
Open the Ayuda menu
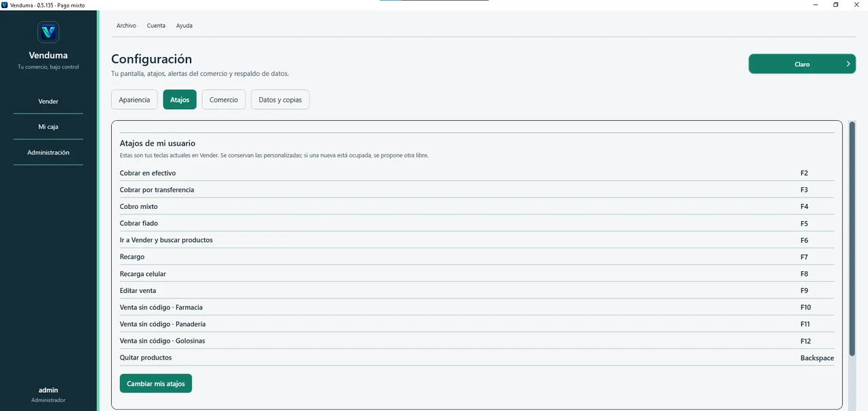coord(184,26)
